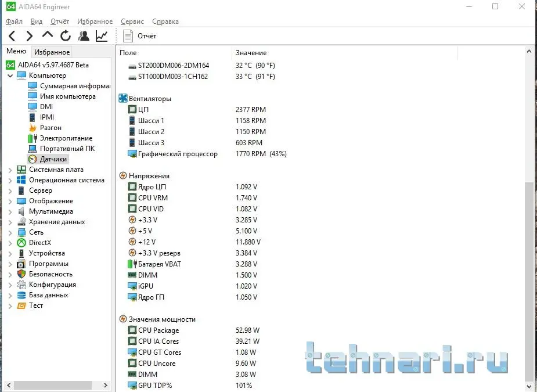Click the Сеть network icon
The image size is (537, 392).
21,232
